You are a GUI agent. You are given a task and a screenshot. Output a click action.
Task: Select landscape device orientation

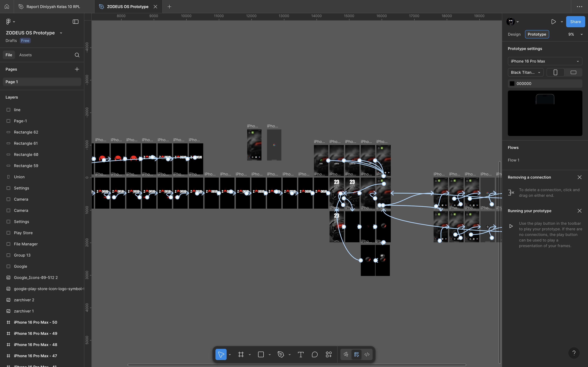click(x=573, y=72)
